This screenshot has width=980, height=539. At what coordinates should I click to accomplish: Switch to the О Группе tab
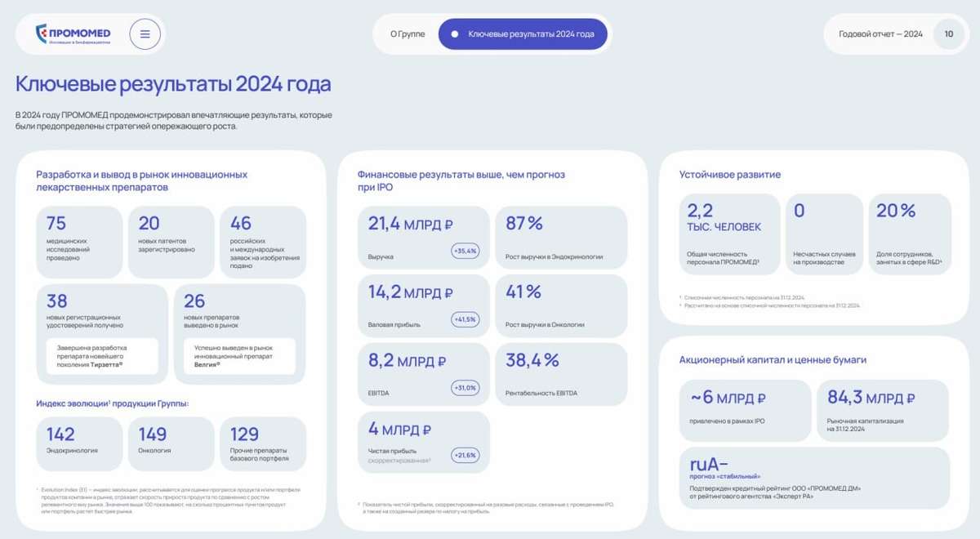click(407, 34)
